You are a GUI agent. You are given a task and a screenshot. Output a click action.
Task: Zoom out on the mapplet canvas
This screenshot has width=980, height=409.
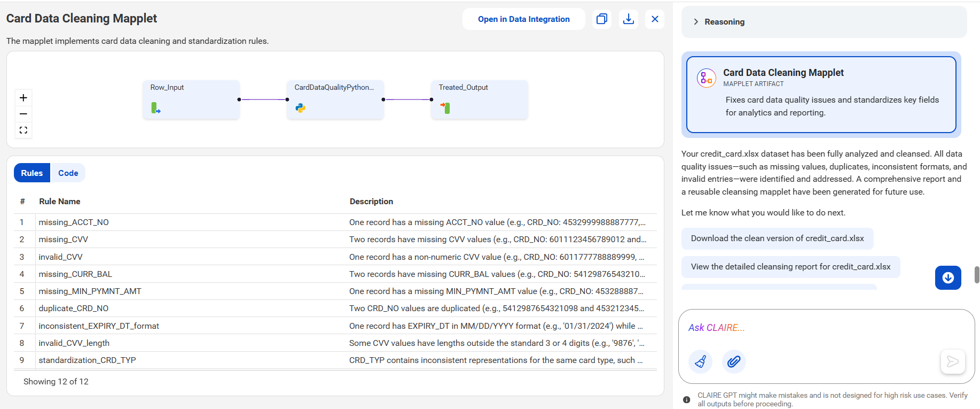[x=23, y=114]
